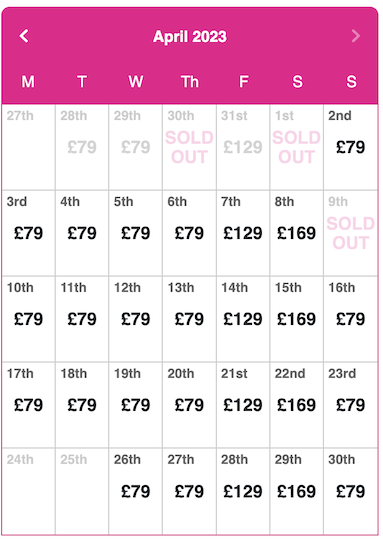Pick the 29th at £169

[297, 491]
